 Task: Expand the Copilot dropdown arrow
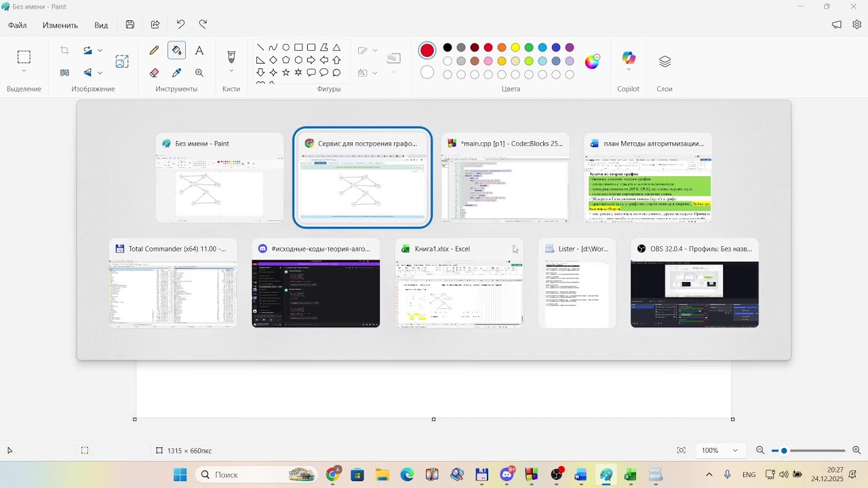(629, 70)
